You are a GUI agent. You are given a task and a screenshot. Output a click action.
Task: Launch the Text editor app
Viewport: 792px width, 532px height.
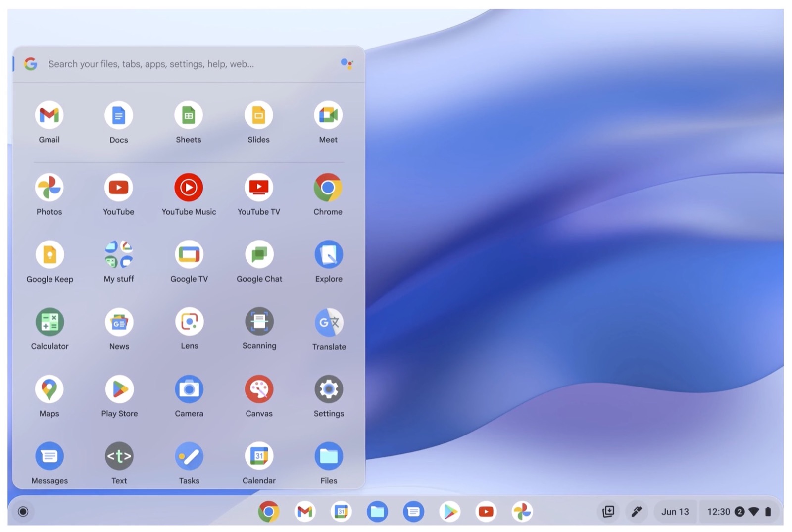(119, 456)
